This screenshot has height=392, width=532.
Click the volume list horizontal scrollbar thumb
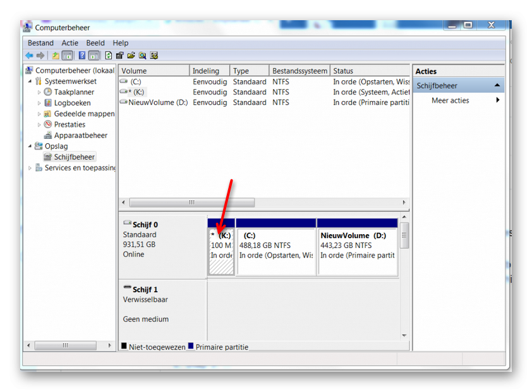[x=192, y=203]
